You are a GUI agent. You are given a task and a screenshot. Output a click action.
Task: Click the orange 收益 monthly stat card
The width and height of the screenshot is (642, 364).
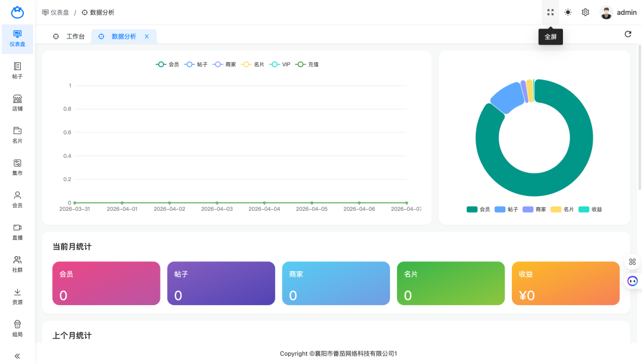pyautogui.click(x=565, y=283)
